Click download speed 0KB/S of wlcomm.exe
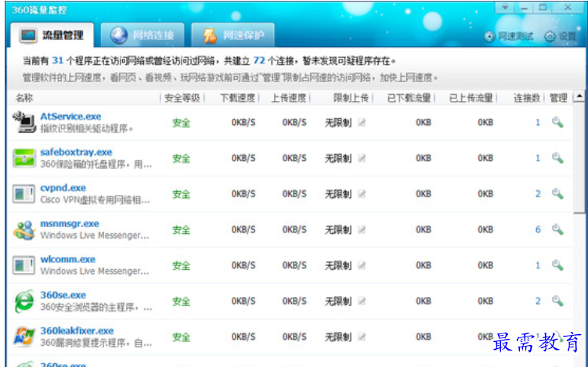The width and height of the screenshot is (588, 367). [x=243, y=265]
